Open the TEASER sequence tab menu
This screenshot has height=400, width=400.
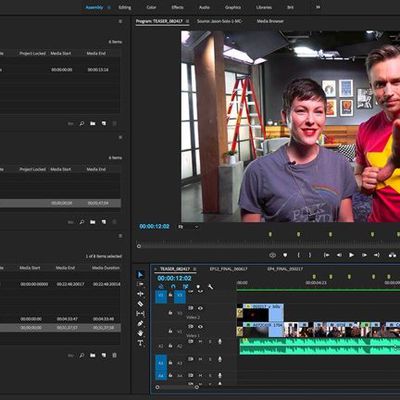click(x=195, y=269)
